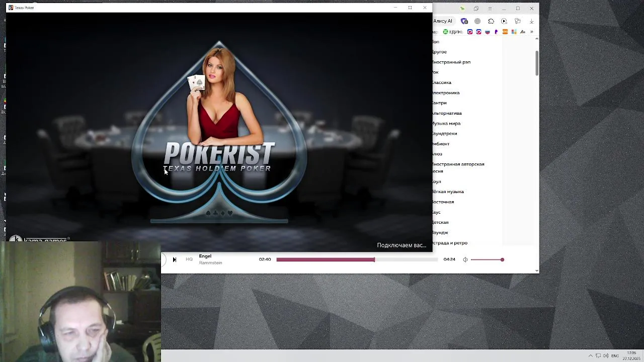Screen dimensions: 644x362
Task: Open the ЕДИН bookmark in bookmarks bar
Action: [x=452, y=32]
